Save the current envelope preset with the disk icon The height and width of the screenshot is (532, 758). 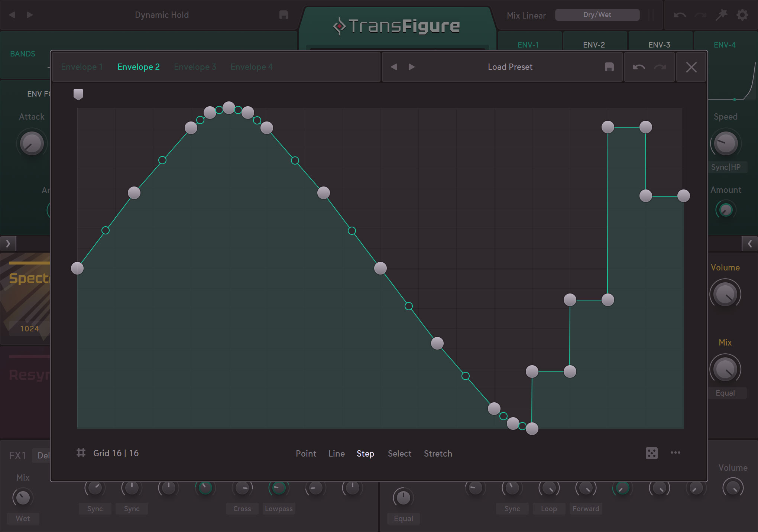(x=608, y=67)
